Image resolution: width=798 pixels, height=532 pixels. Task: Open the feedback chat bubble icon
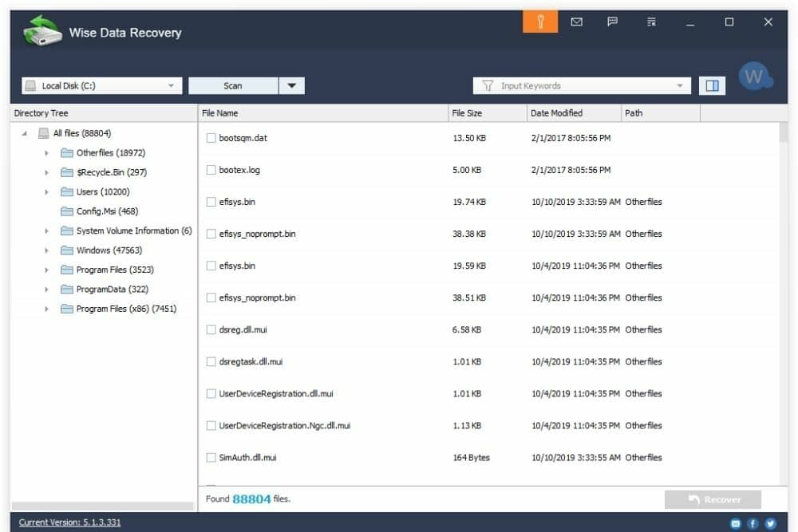pyautogui.click(x=613, y=22)
